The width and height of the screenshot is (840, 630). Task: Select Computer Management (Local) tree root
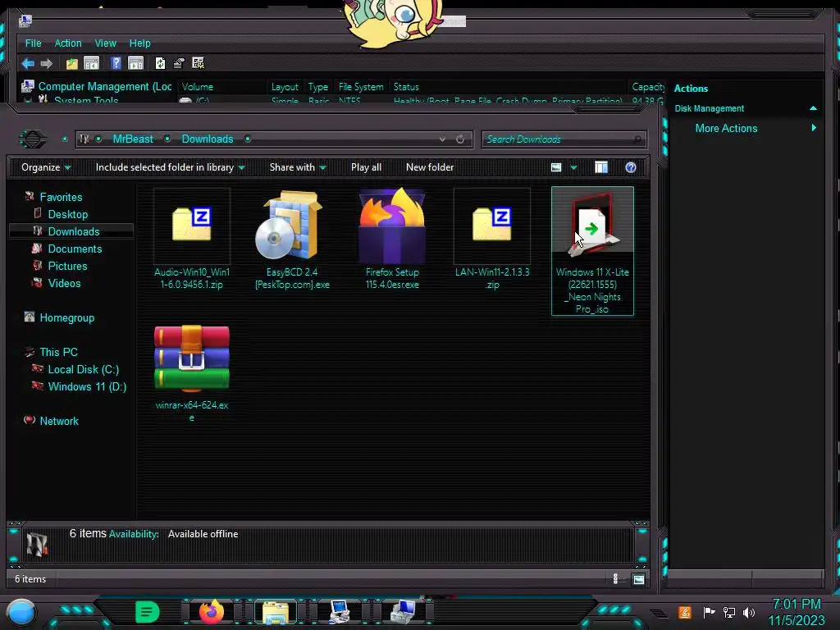[97, 86]
